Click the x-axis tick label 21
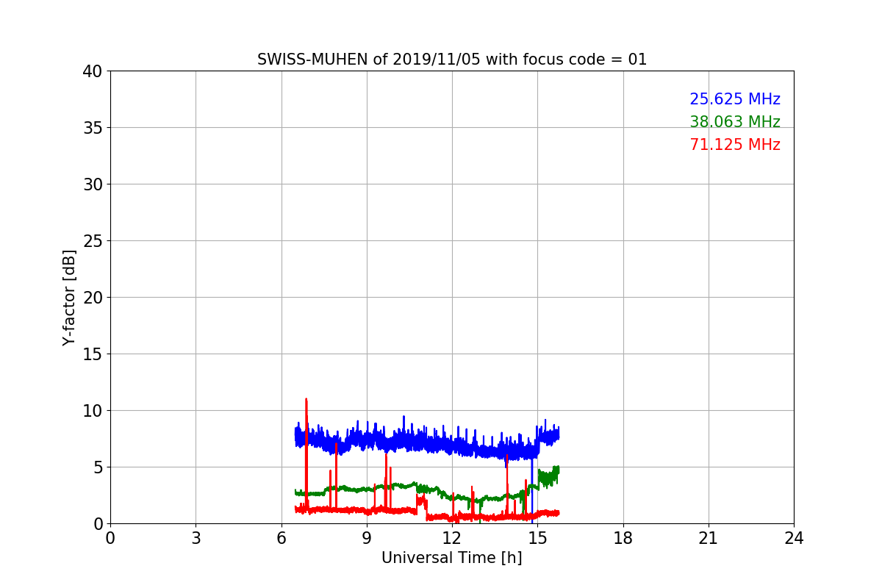This screenshot has width=882, height=588. coord(709,538)
